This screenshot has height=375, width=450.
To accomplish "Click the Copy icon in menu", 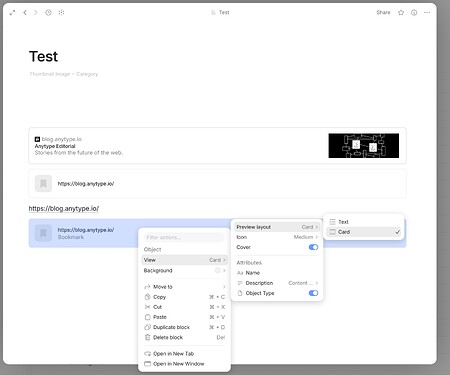I will (147, 297).
